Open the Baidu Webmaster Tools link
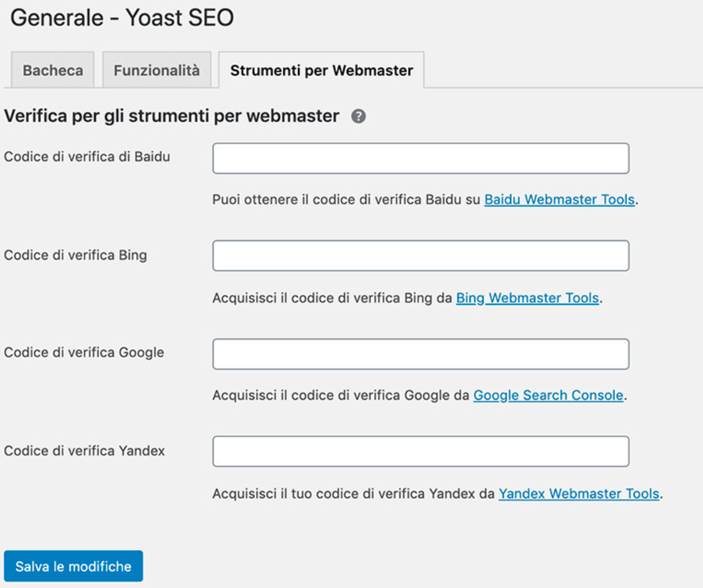703x588 pixels. (x=559, y=200)
